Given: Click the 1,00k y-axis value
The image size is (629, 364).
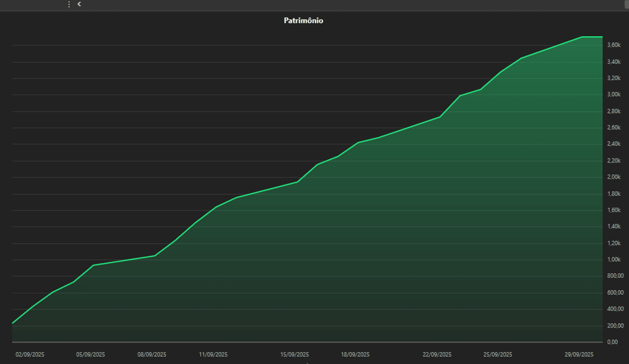Looking at the screenshot, I should (614, 259).
